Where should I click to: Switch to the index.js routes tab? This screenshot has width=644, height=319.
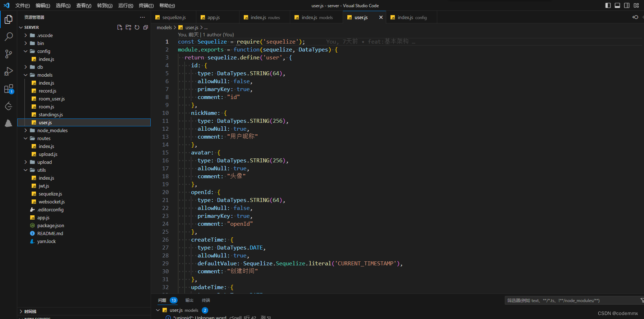[x=265, y=17]
